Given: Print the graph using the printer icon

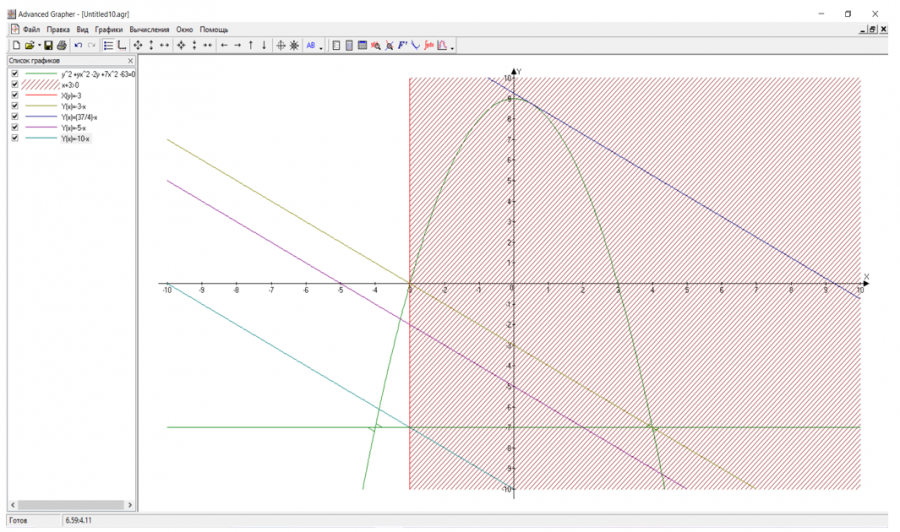Looking at the screenshot, I should click(x=61, y=45).
